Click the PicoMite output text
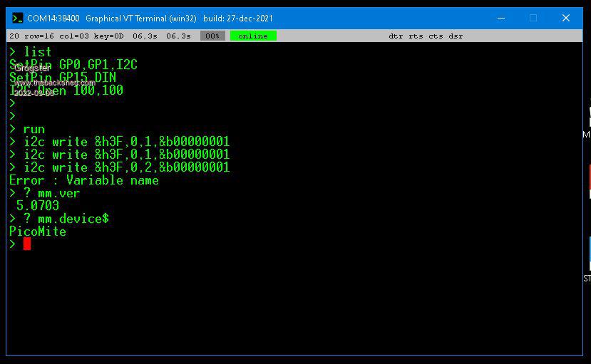This screenshot has height=364, width=591. [38, 232]
